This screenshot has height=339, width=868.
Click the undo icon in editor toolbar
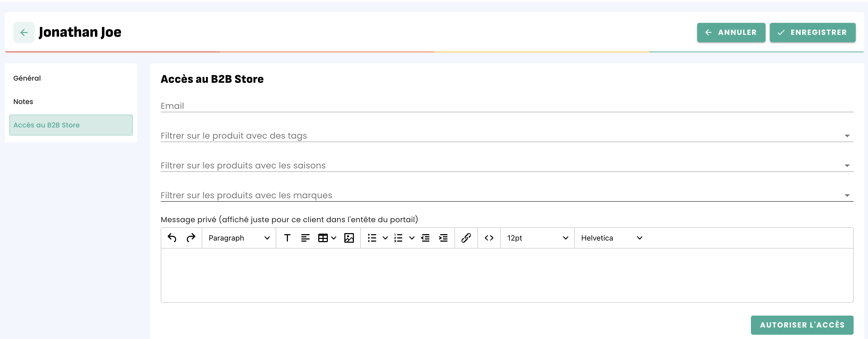coord(172,238)
